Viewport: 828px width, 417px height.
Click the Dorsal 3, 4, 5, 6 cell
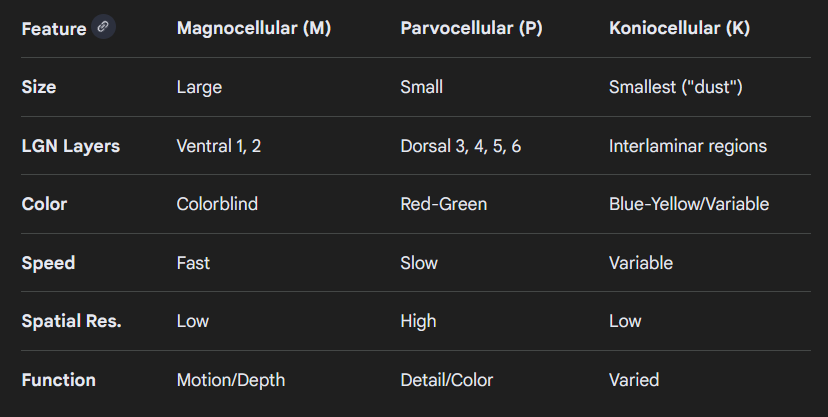pyautogui.click(x=460, y=146)
